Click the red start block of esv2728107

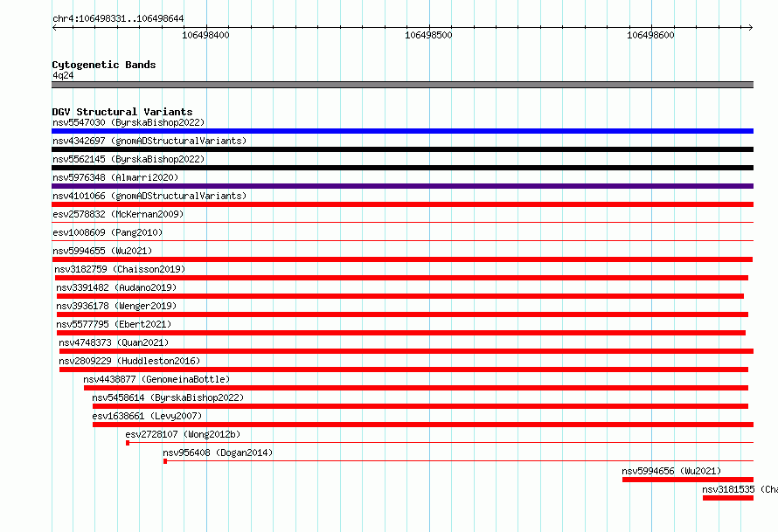click(128, 443)
